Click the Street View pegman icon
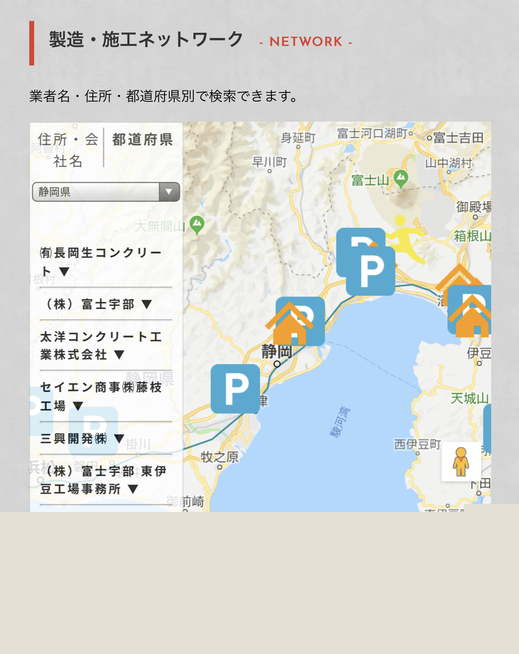 (461, 462)
